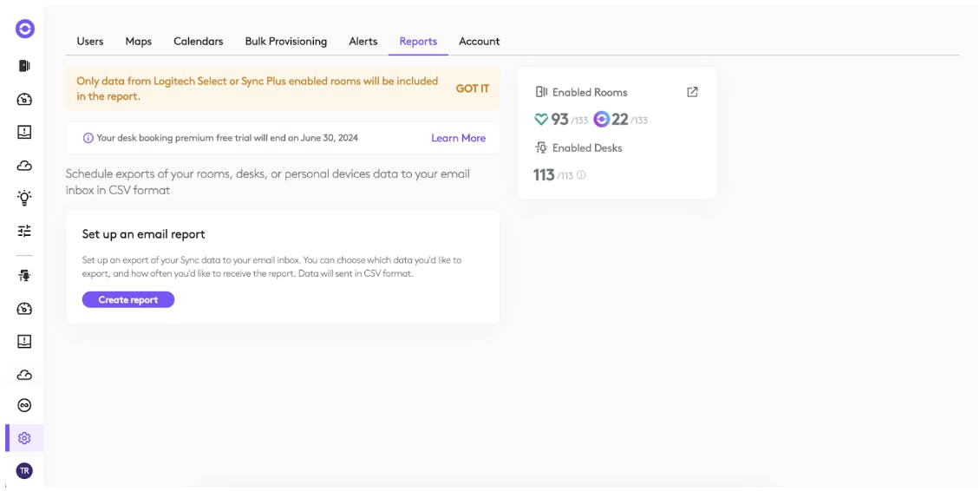Open the sliders configuration icon in sidebar
This screenshot has width=980, height=491.
point(24,232)
